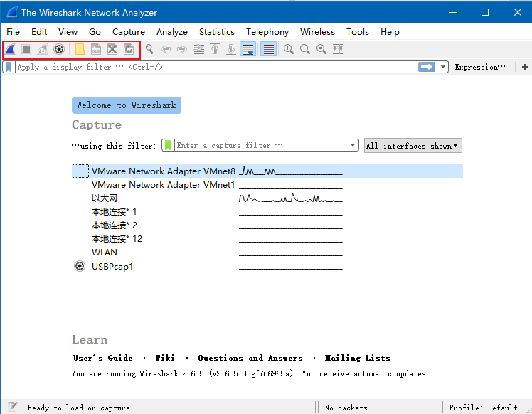Go back in packet history arrow
The height and width of the screenshot is (414, 532).
click(166, 49)
